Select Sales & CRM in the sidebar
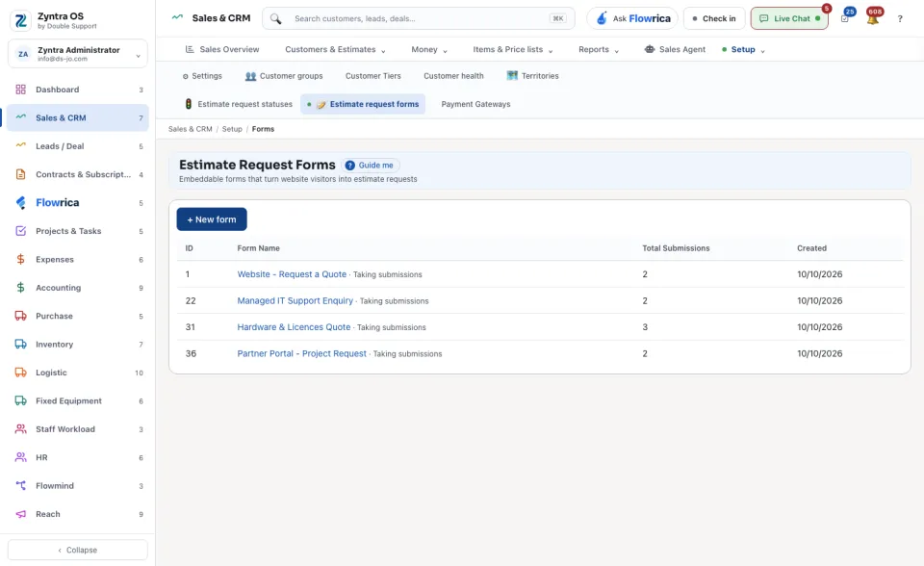 [78, 117]
